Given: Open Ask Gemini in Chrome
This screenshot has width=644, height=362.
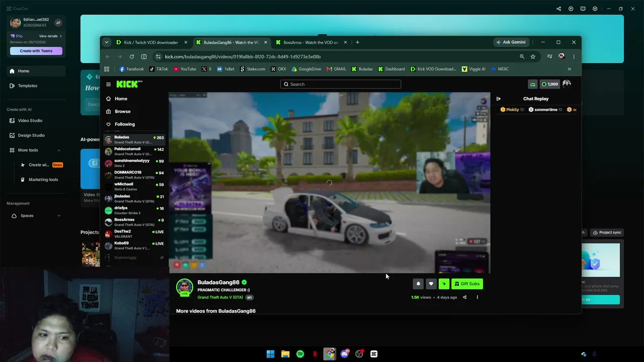Looking at the screenshot, I should [x=511, y=42].
